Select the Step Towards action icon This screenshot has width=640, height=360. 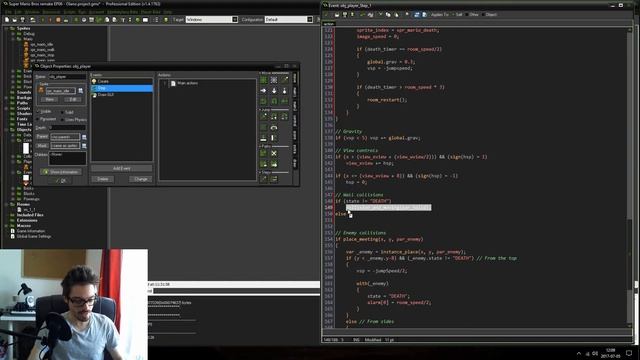[263, 178]
